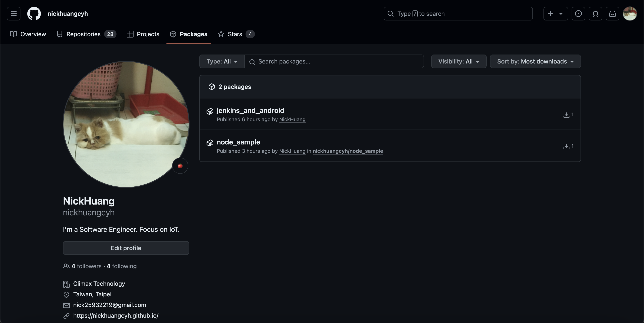
Task: Select the Stars tab
Action: tap(235, 34)
